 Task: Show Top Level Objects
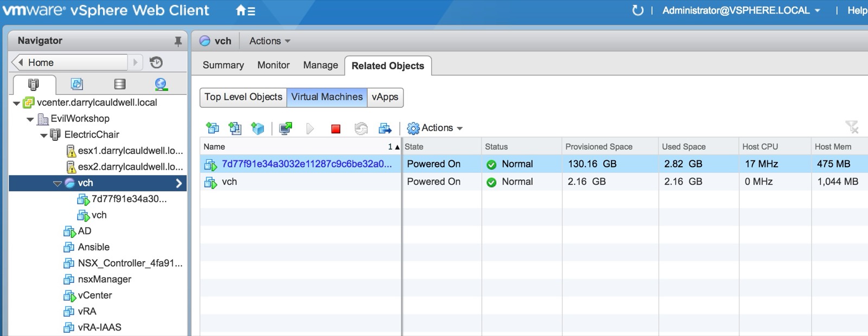(x=243, y=97)
